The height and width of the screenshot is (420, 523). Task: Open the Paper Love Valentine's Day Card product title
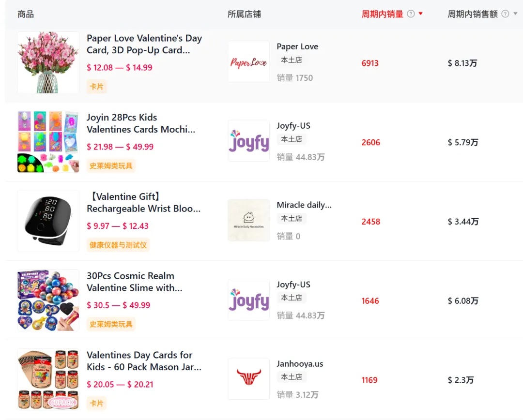(x=144, y=44)
